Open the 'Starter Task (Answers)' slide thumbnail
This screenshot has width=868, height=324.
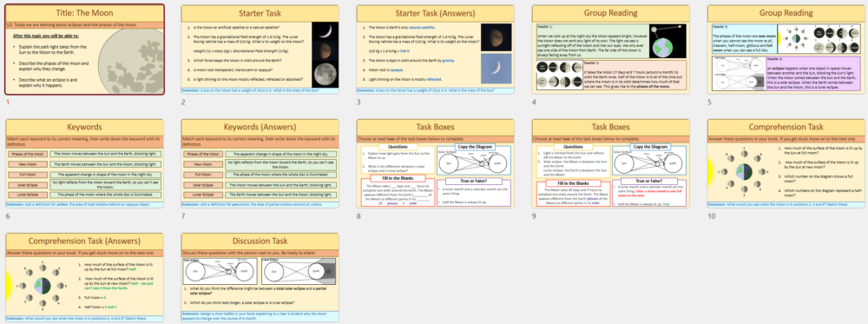pyautogui.click(x=436, y=50)
